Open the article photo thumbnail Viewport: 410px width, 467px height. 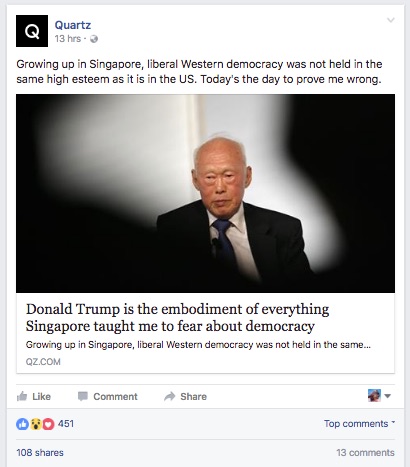tap(205, 193)
